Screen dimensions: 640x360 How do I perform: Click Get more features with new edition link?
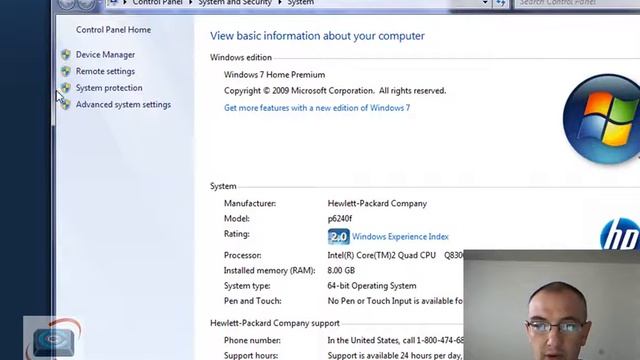tap(317, 108)
